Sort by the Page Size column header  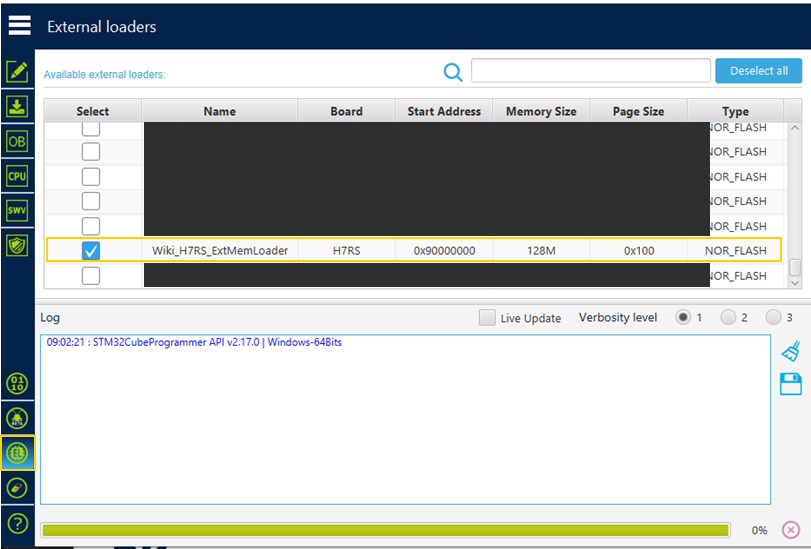(x=638, y=111)
